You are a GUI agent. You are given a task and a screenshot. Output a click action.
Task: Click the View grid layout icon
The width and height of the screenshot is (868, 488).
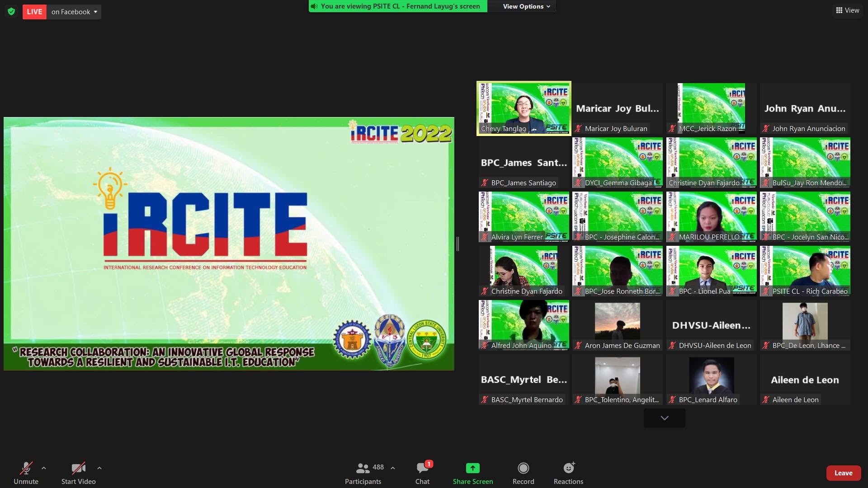tap(839, 10)
